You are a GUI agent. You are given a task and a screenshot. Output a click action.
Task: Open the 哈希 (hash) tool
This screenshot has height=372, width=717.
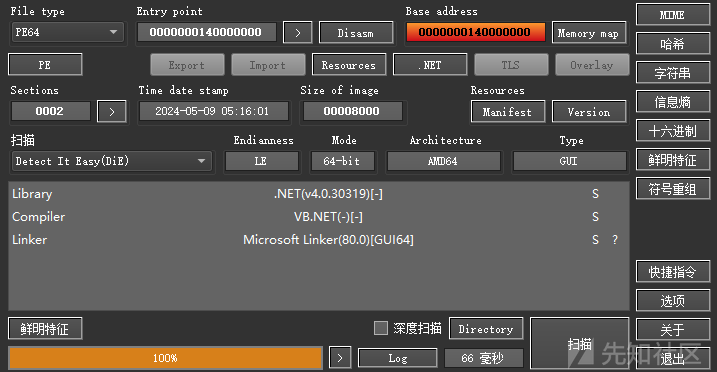[673, 44]
